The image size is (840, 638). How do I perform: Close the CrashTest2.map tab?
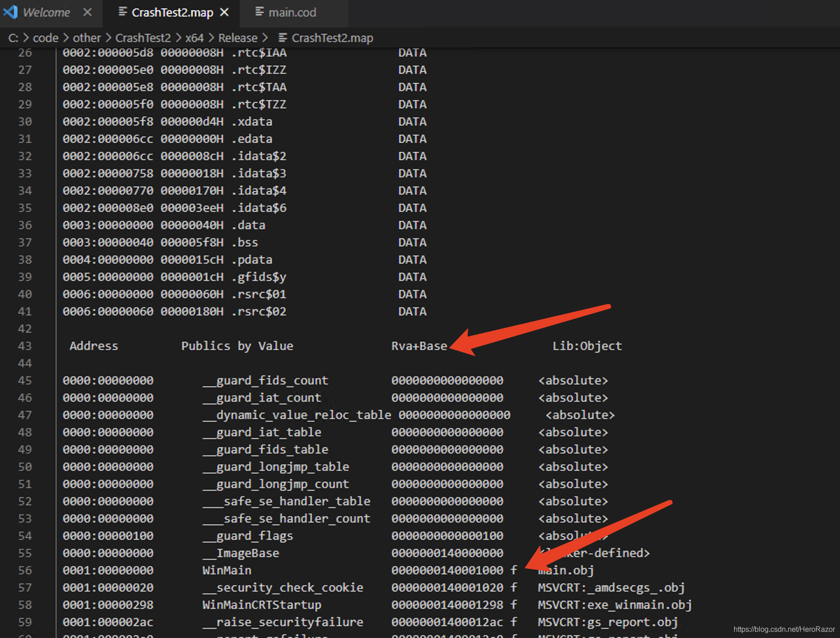click(x=225, y=12)
